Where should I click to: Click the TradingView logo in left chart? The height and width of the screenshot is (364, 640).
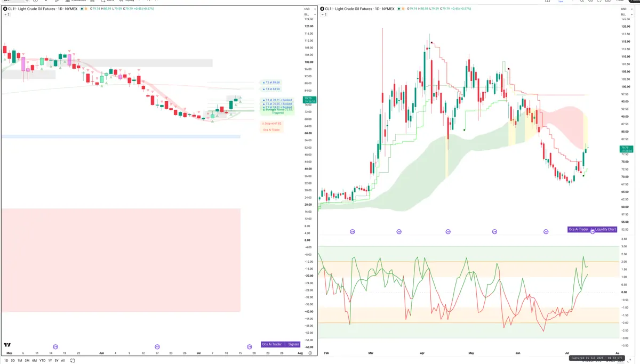(x=7, y=346)
